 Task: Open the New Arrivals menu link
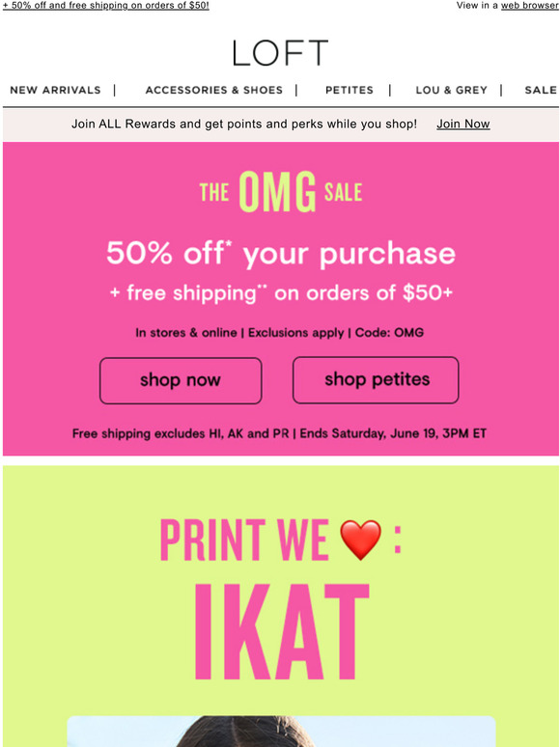coord(55,90)
